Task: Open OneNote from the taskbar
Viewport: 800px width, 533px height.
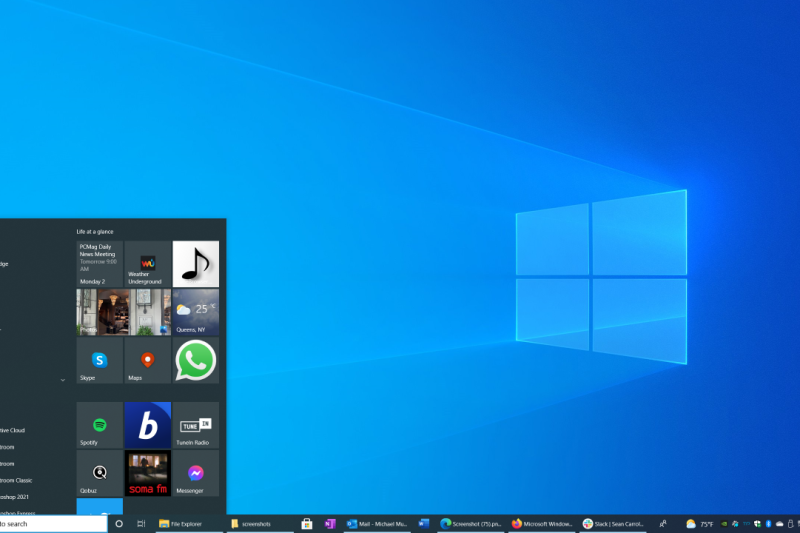Action: pos(330,524)
